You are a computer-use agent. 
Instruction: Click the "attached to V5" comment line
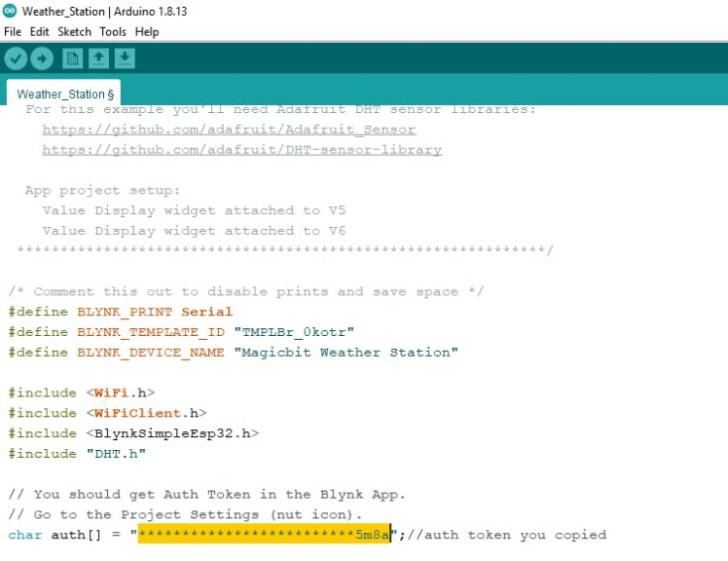click(x=194, y=210)
